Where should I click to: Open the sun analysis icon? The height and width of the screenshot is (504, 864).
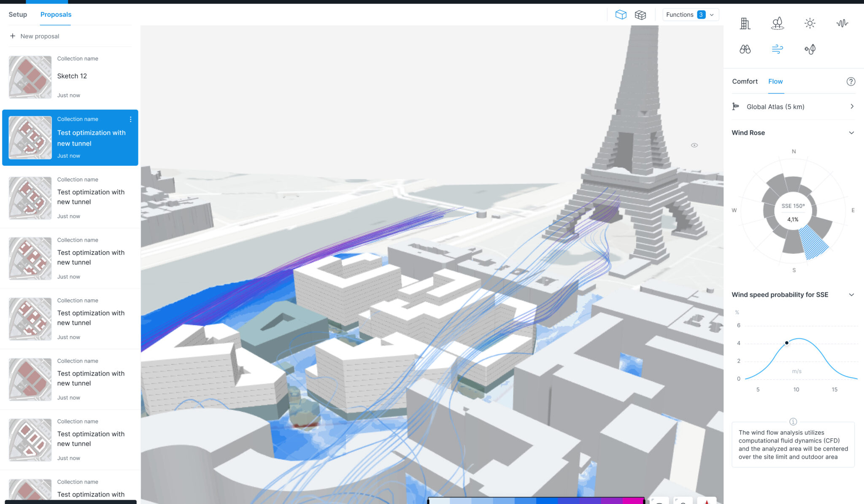click(810, 24)
